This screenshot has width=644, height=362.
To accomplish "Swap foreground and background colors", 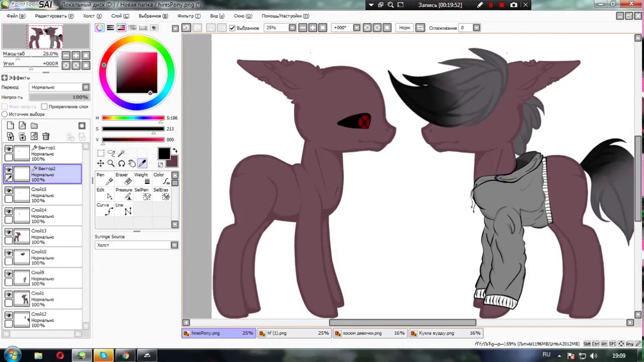I will [x=175, y=150].
